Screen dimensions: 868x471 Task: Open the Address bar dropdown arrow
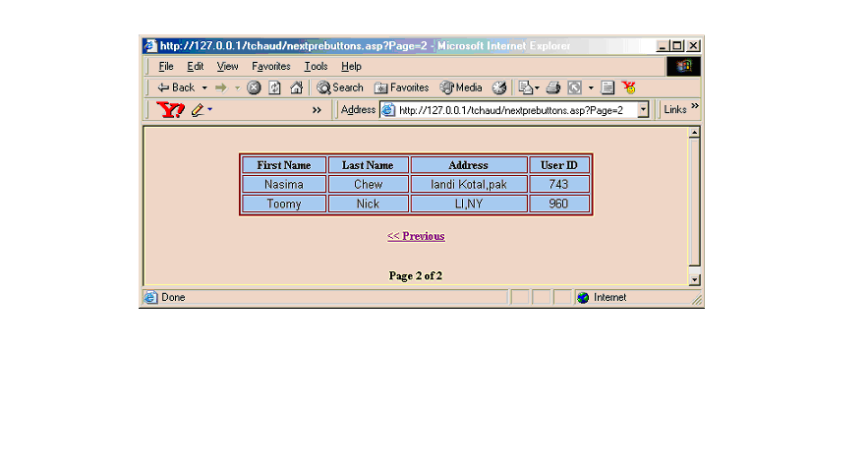(x=643, y=109)
